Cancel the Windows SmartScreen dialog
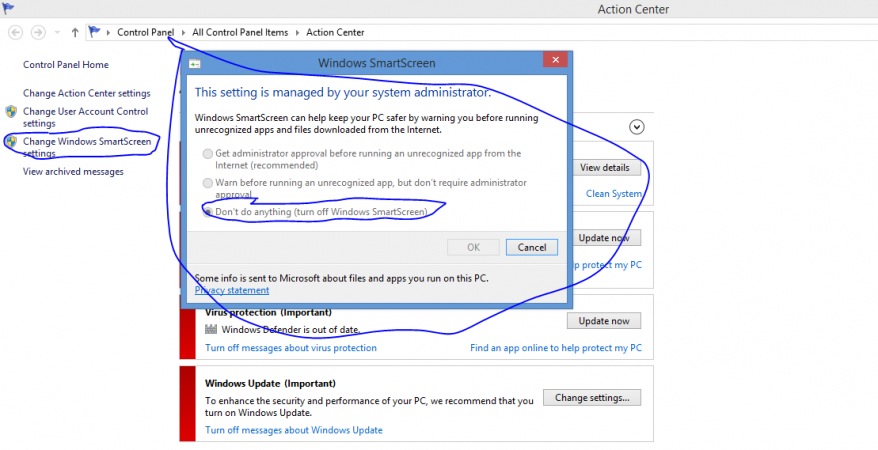Image resolution: width=878 pixels, height=450 pixels. (x=531, y=247)
